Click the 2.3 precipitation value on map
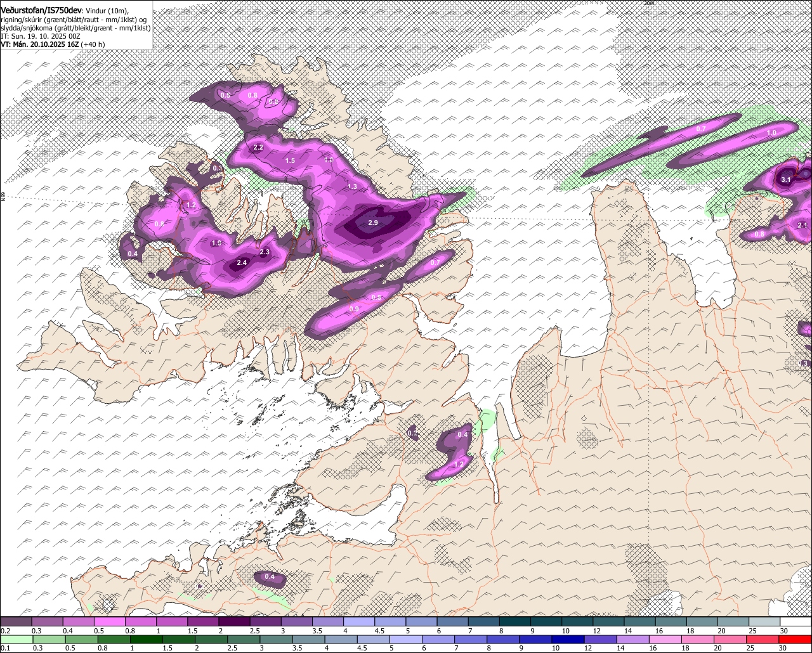812x653 pixels. point(265,252)
